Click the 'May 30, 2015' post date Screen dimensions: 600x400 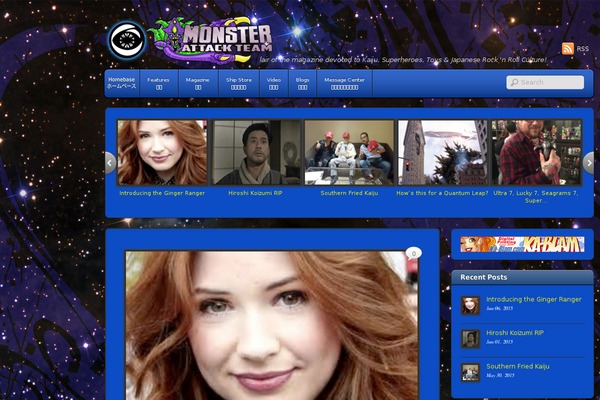click(500, 376)
